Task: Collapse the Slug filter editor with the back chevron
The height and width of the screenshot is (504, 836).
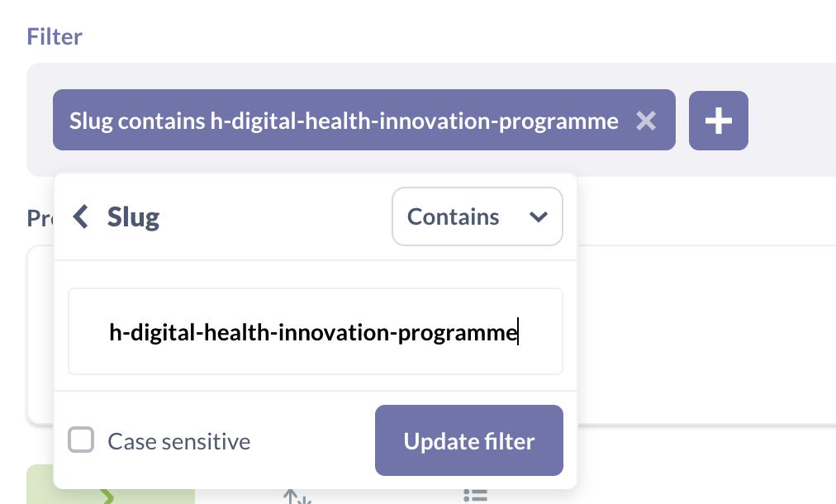Action: point(80,216)
